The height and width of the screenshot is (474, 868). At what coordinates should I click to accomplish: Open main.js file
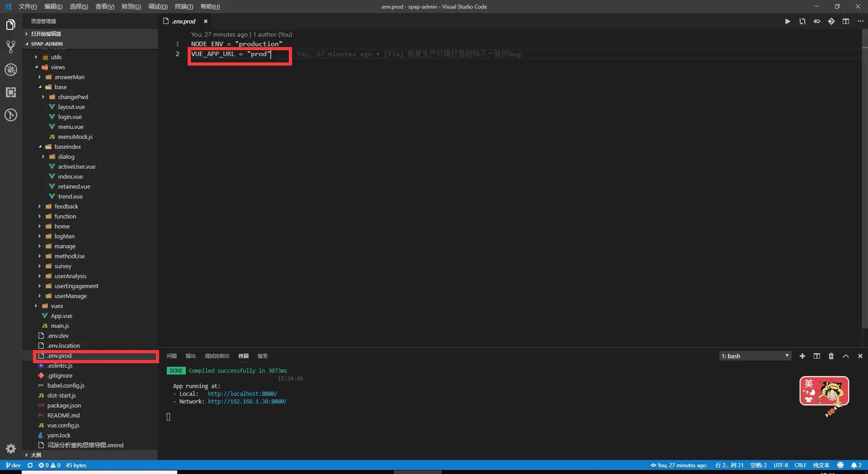(x=60, y=326)
